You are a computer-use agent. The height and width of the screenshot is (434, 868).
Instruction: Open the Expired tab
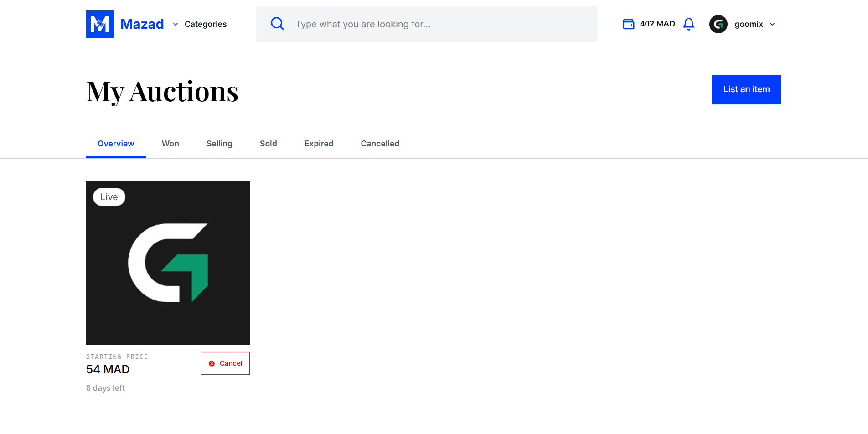click(x=319, y=144)
